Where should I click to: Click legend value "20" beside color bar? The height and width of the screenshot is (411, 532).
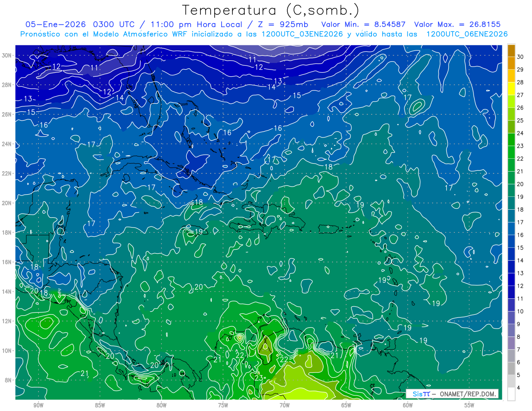(x=520, y=184)
